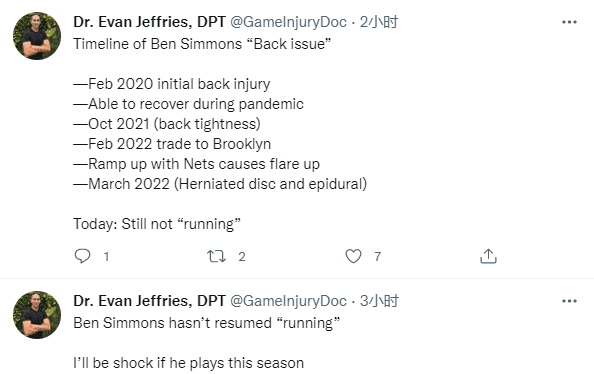Reply to the Timeline of Ben Simmons tweet
Screen dimensions: 594x374
tap(82, 256)
